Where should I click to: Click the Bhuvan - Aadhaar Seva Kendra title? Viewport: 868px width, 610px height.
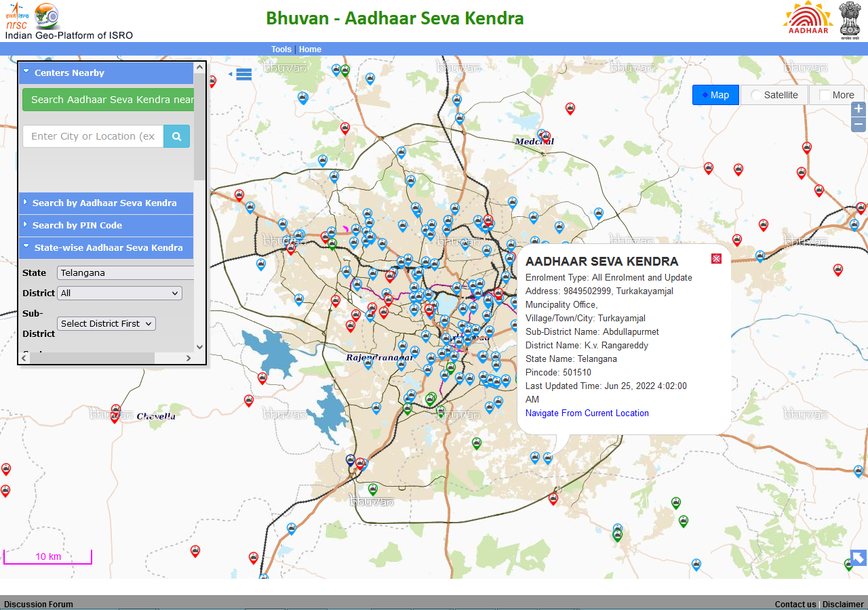(x=395, y=18)
